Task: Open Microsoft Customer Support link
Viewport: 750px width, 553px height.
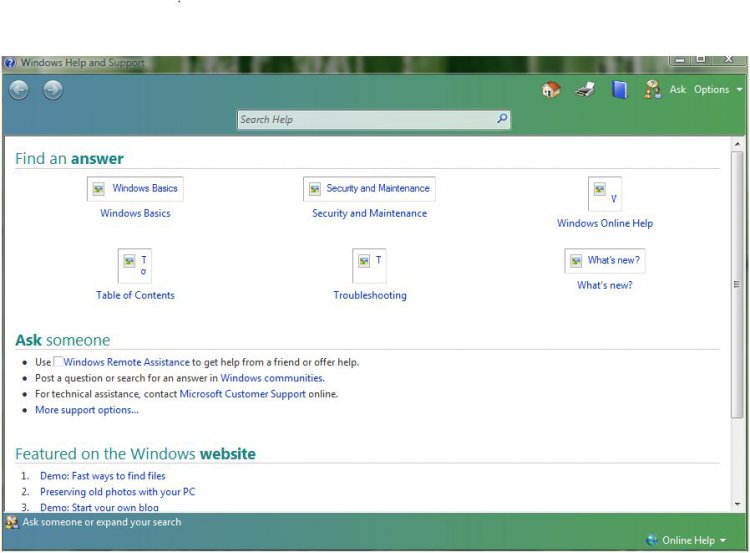Action: [x=243, y=394]
